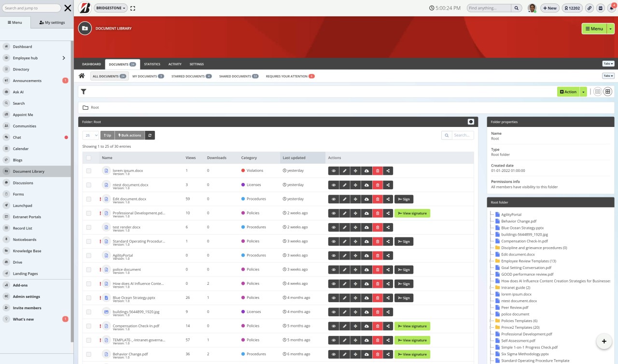The height and width of the screenshot is (364, 618).
Task: Switch to the STATISTICS tab
Action: tap(152, 64)
